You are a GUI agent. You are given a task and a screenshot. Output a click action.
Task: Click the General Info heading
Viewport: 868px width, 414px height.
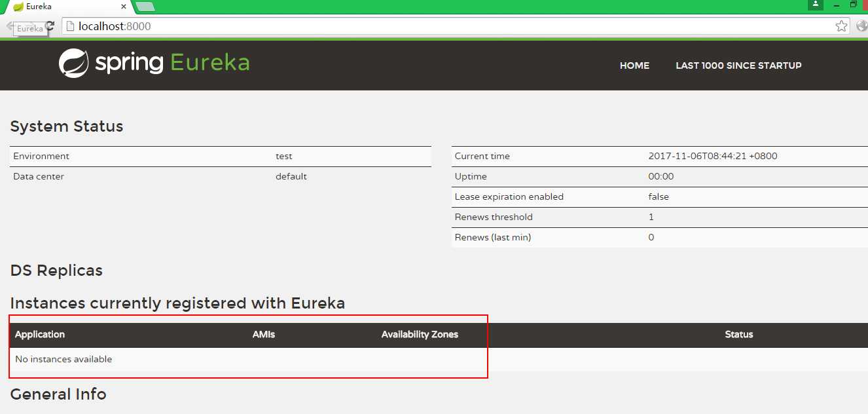click(58, 394)
